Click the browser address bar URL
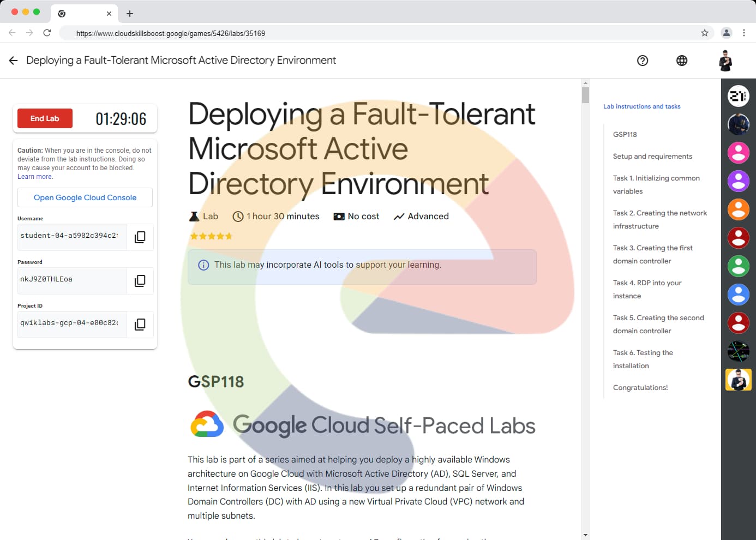This screenshot has height=540, width=756. 171,33
